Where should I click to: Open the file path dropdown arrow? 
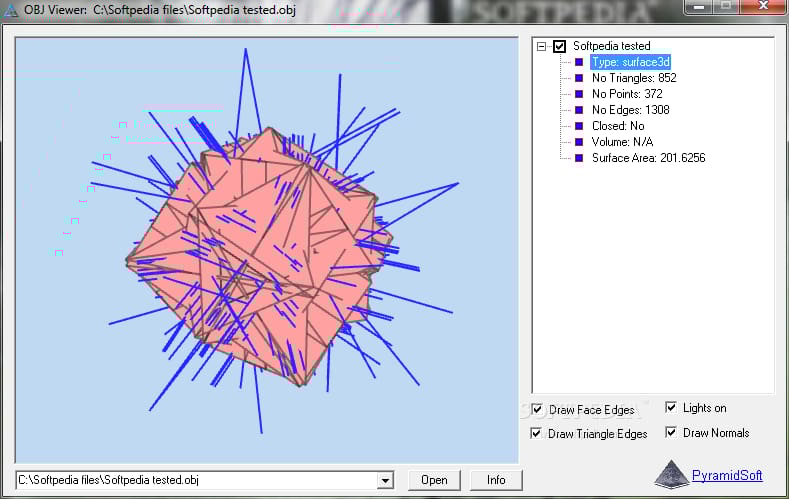385,481
